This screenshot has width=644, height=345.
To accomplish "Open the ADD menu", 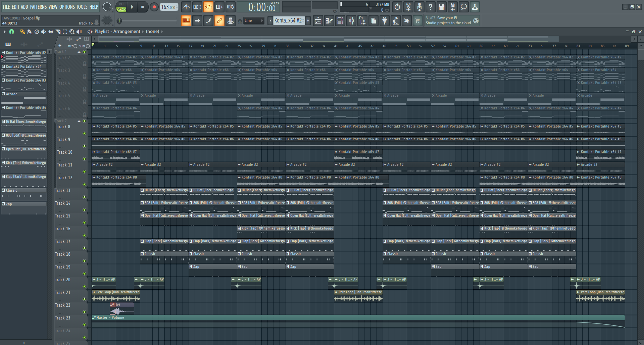I will point(24,7).
